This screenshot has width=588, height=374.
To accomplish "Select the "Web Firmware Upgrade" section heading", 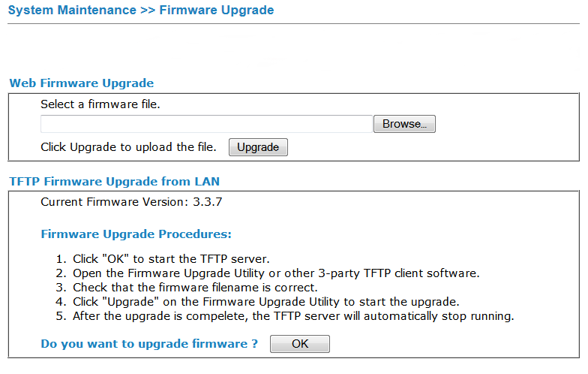I will coord(81,83).
